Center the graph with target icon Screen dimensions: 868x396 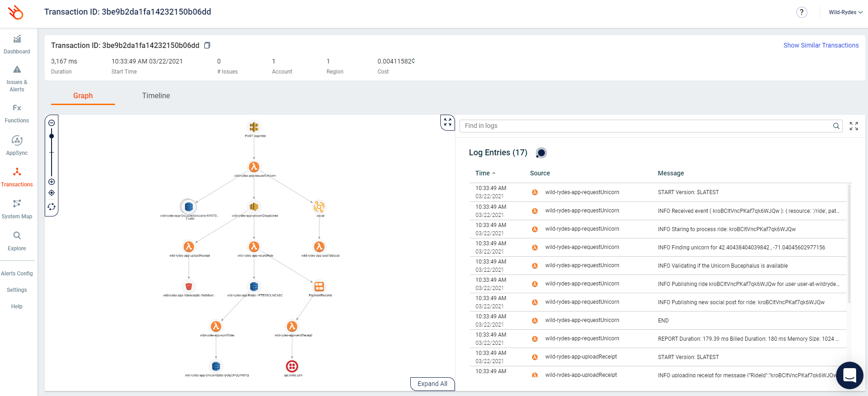52,193
